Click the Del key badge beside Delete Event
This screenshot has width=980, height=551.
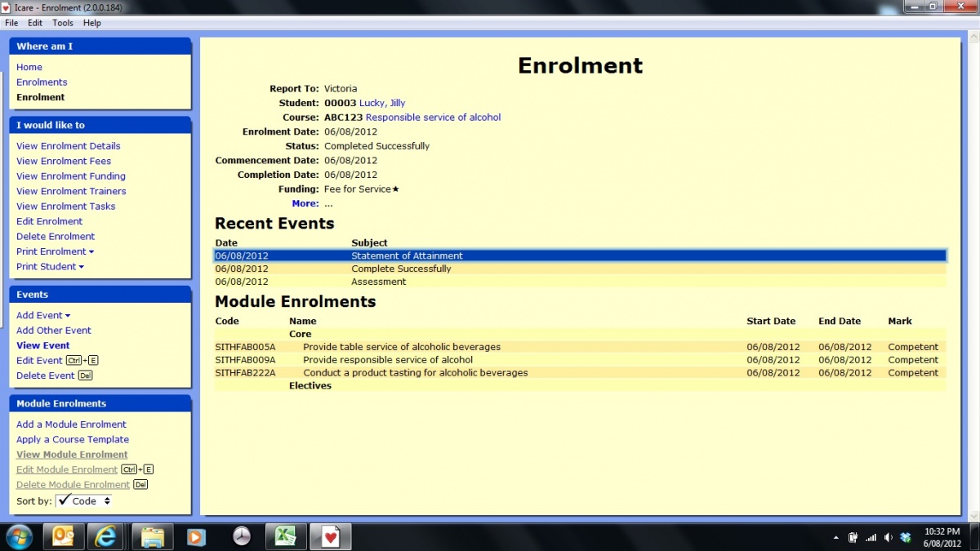click(85, 375)
